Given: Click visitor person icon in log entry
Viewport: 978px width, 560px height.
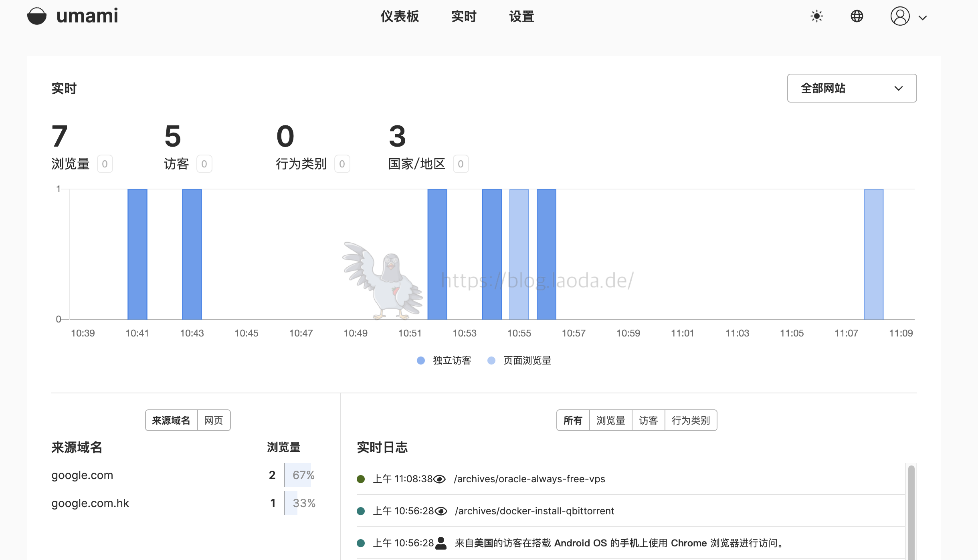Looking at the screenshot, I should click(x=441, y=543).
